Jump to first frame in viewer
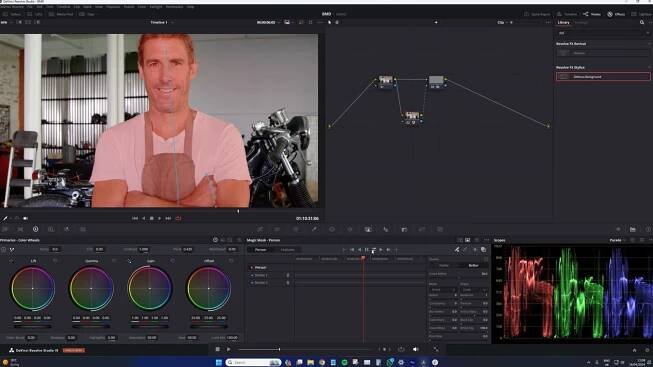The image size is (653, 367). coord(135,218)
